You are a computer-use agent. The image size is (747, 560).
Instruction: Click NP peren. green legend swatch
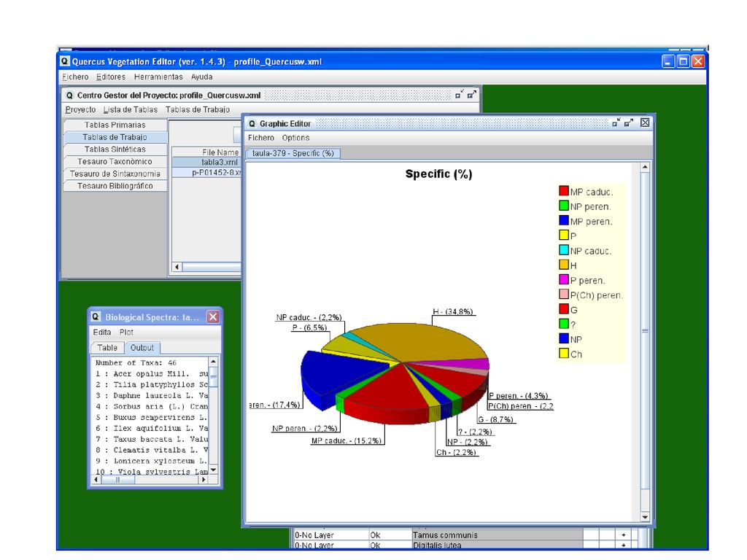click(x=564, y=206)
